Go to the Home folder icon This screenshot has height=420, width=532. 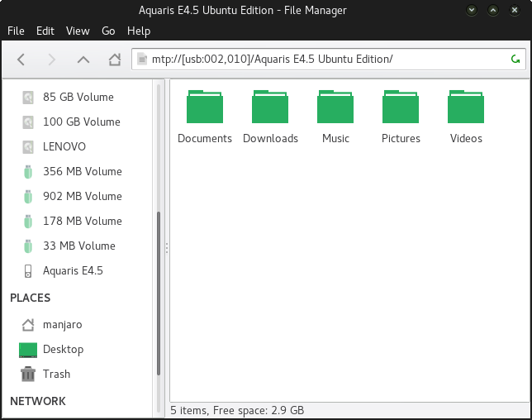115,60
